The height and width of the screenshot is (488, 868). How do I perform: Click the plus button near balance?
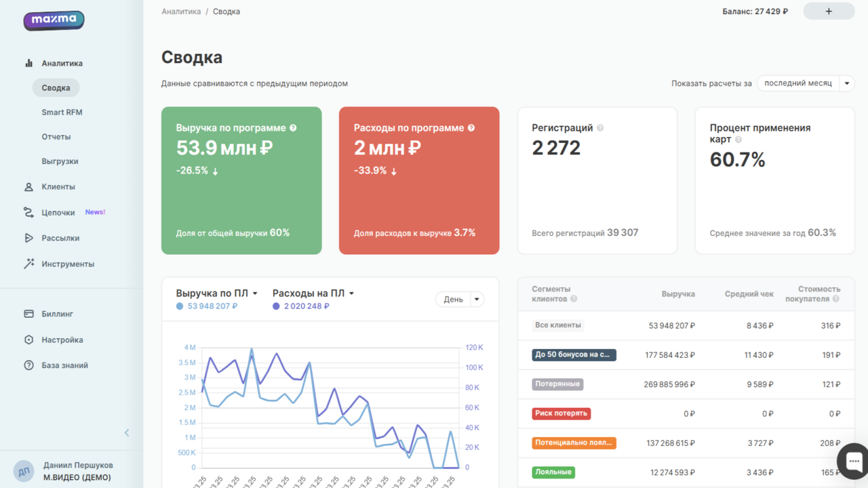(x=829, y=12)
